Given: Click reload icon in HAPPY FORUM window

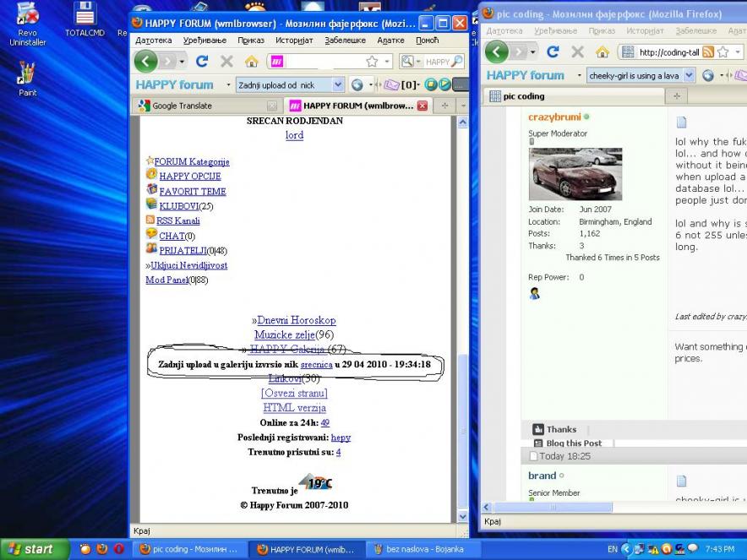Looking at the screenshot, I should pos(202,62).
